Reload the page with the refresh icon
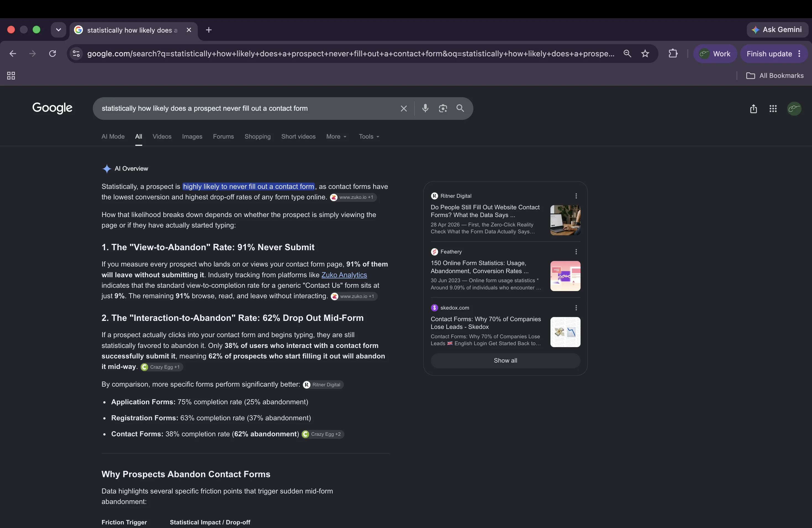The height and width of the screenshot is (528, 812). [52, 54]
